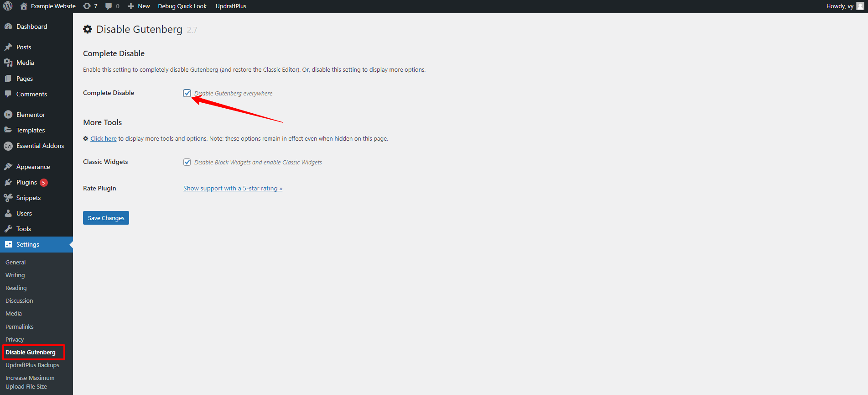The height and width of the screenshot is (395, 868).
Task: Open Show support with 5-star rating link
Action: pyautogui.click(x=233, y=188)
